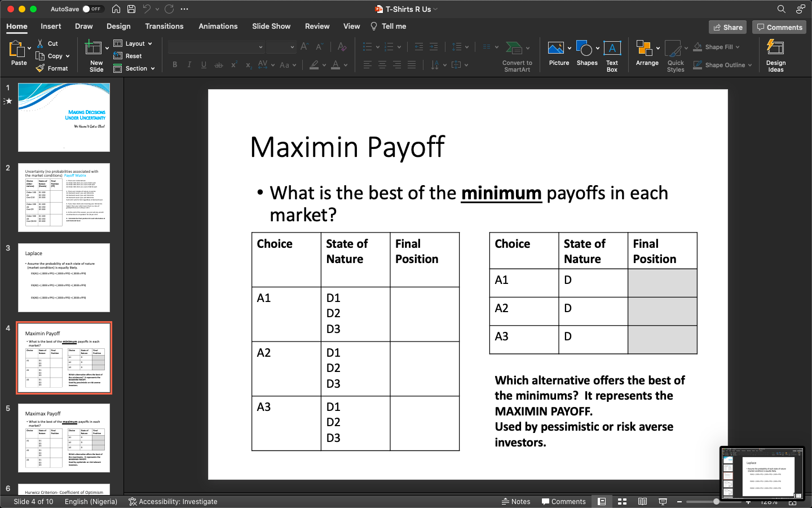Open the Picture insert icon
The image size is (812, 508).
coord(556,49)
